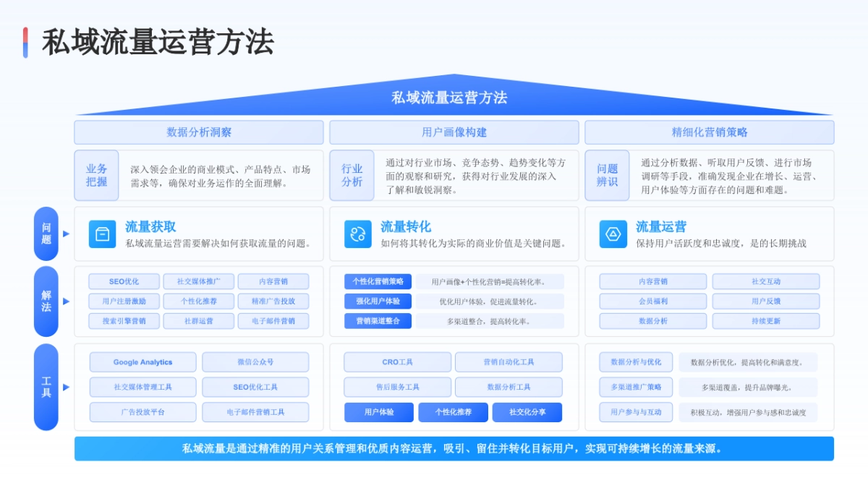Toggle the highlighted 个性化营销策略 tag
Screen dimensions: 868x488
pyautogui.click(x=378, y=281)
